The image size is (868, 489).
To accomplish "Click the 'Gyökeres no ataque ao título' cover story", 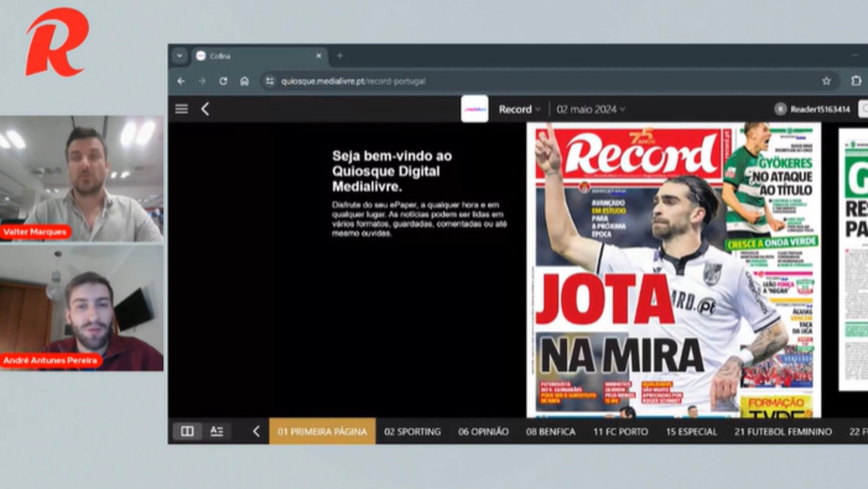I will (x=781, y=176).
